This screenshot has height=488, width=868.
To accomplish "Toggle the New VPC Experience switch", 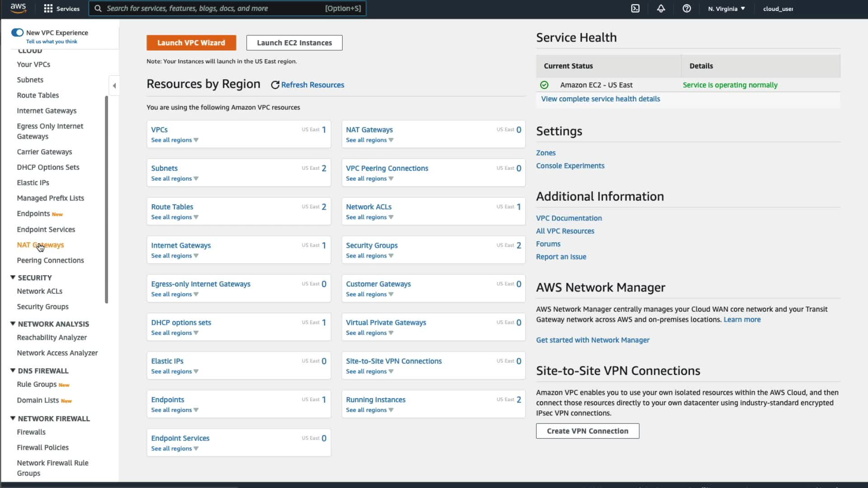I will coord(18,33).
